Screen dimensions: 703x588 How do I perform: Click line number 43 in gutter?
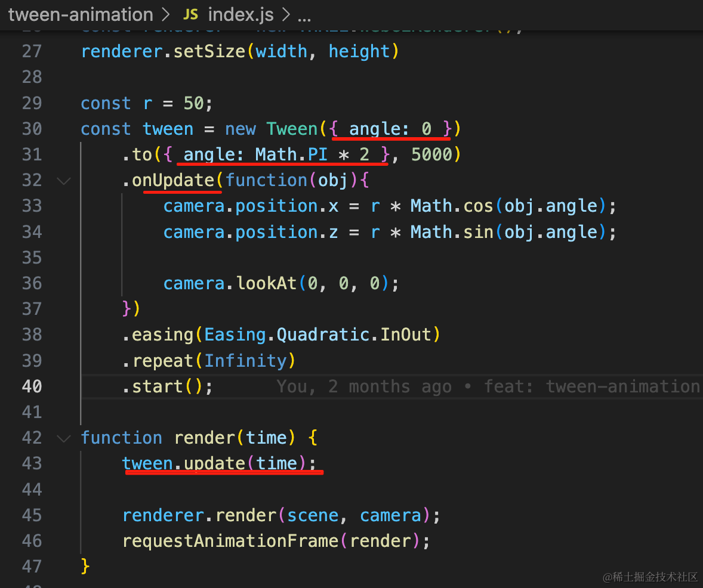tap(32, 463)
